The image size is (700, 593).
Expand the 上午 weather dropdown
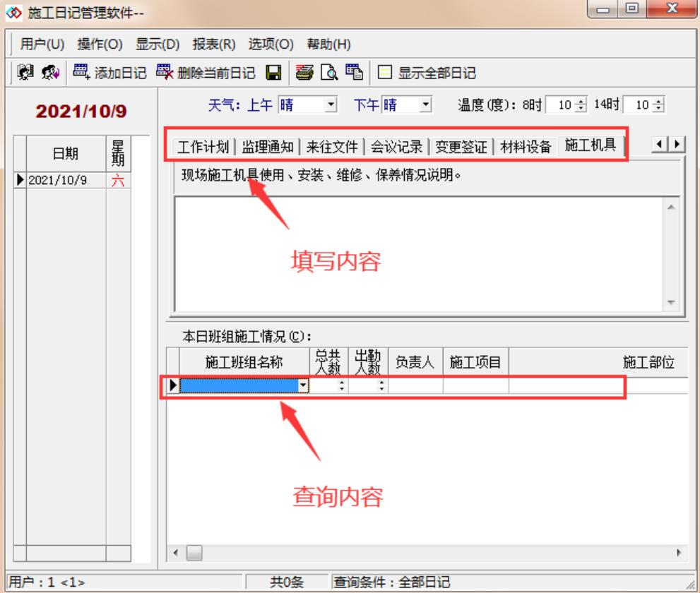pyautogui.click(x=331, y=105)
